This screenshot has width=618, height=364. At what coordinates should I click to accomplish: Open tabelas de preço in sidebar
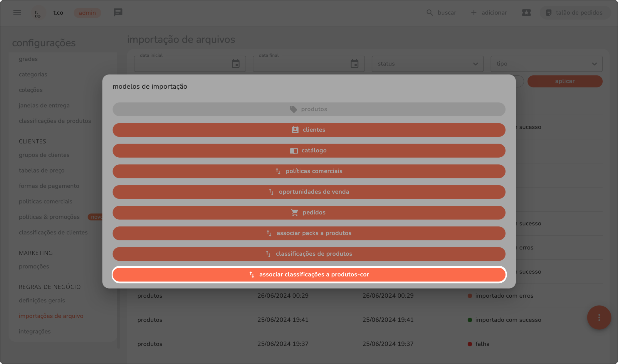coord(42,170)
